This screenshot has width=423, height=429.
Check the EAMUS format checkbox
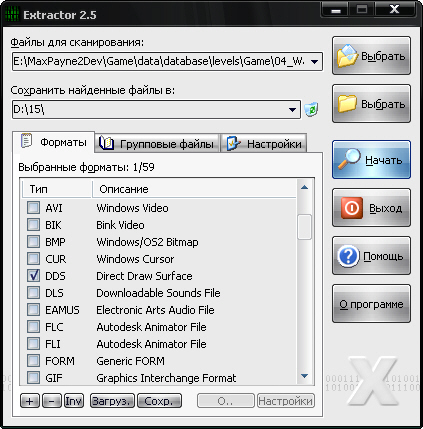point(33,310)
